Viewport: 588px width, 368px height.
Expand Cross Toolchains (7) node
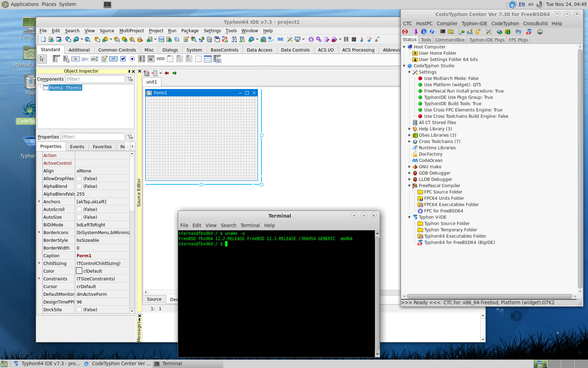(x=409, y=141)
